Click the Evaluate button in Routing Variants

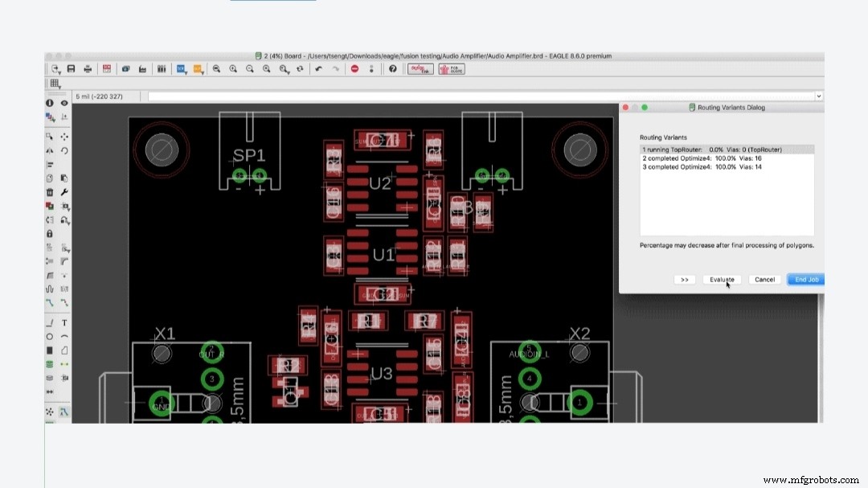tap(721, 279)
